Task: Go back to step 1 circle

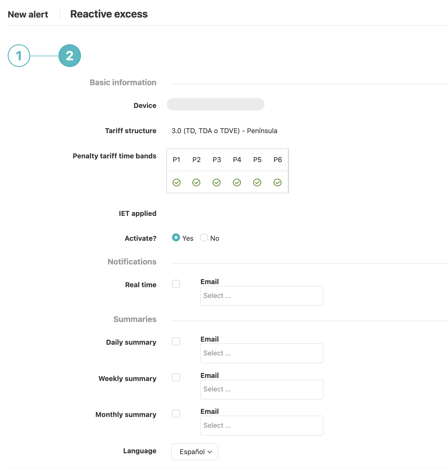Action: 19,56
